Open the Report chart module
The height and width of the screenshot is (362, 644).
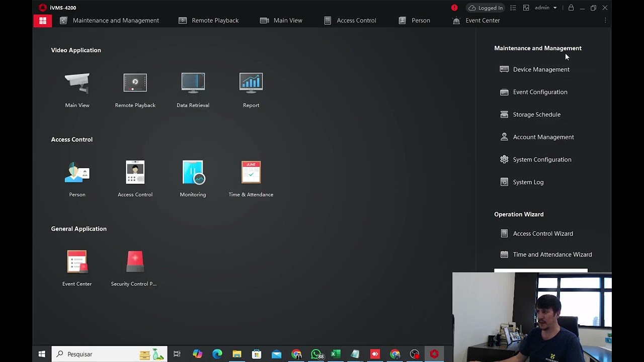click(251, 83)
